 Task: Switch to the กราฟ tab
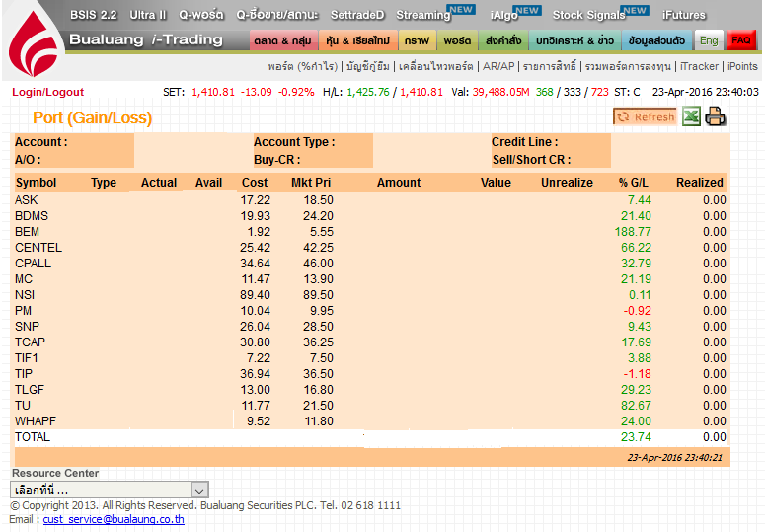[x=416, y=41]
